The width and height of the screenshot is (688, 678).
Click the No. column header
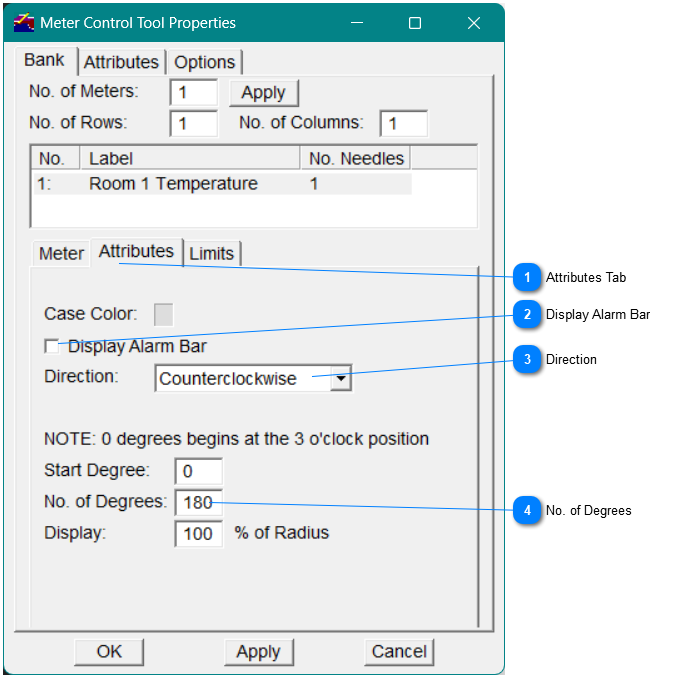point(55,158)
